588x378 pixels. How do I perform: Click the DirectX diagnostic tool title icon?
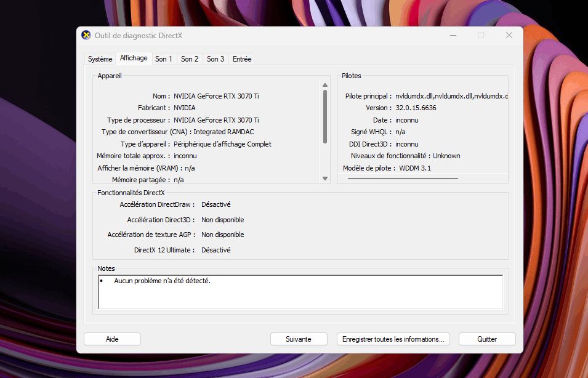[86, 35]
